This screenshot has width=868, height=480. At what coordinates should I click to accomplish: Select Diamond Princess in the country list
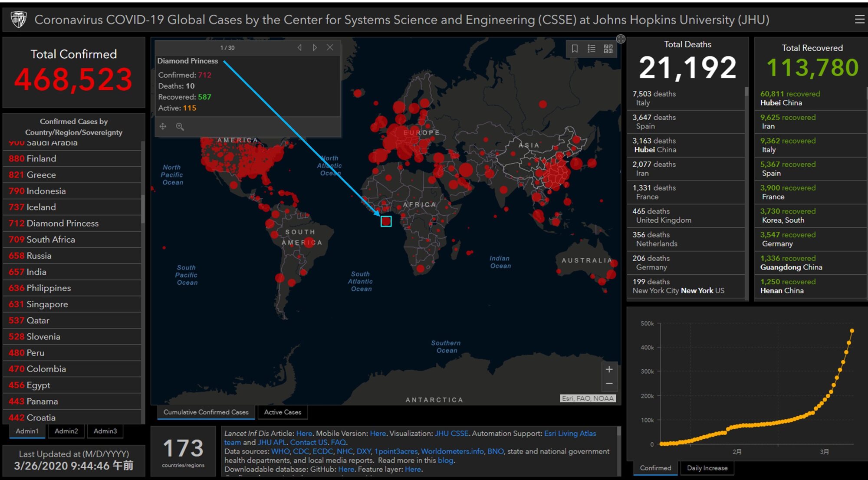(62, 223)
